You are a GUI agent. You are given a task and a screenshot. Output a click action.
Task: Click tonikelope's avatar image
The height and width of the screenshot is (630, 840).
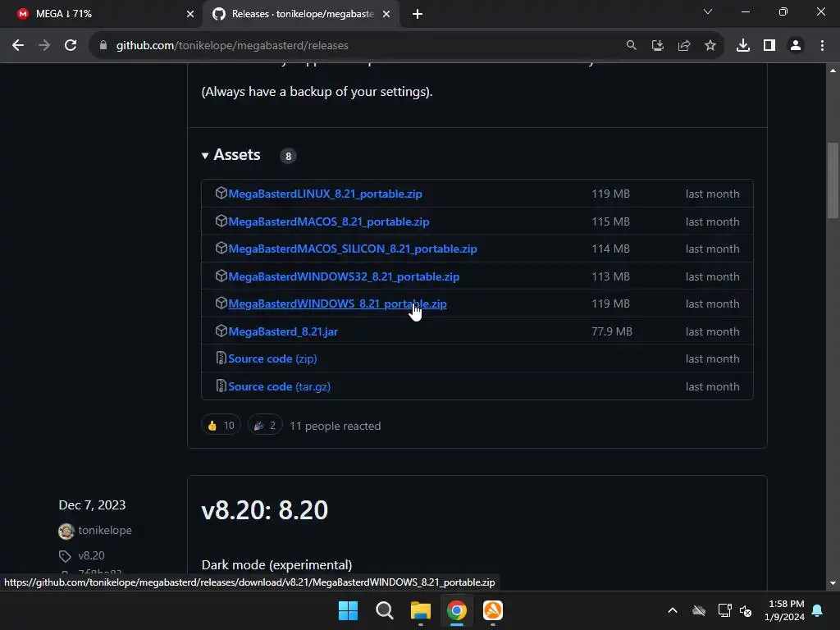[66, 531]
